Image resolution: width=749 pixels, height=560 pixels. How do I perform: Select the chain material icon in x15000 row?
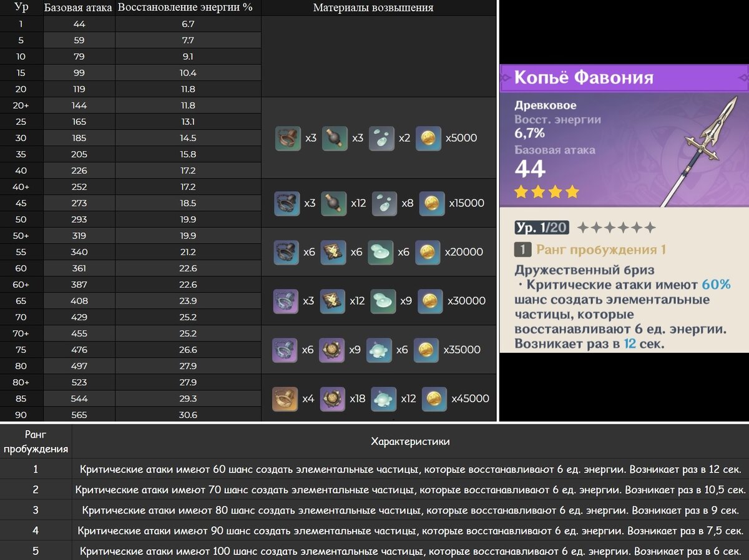pyautogui.click(x=286, y=204)
